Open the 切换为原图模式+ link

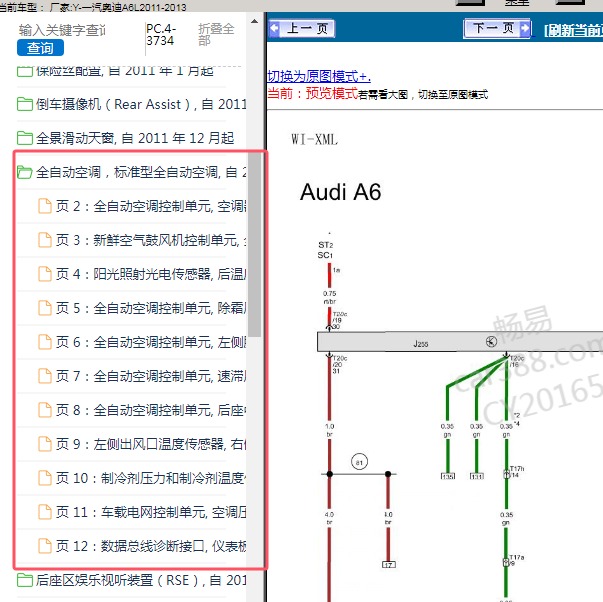319,76
